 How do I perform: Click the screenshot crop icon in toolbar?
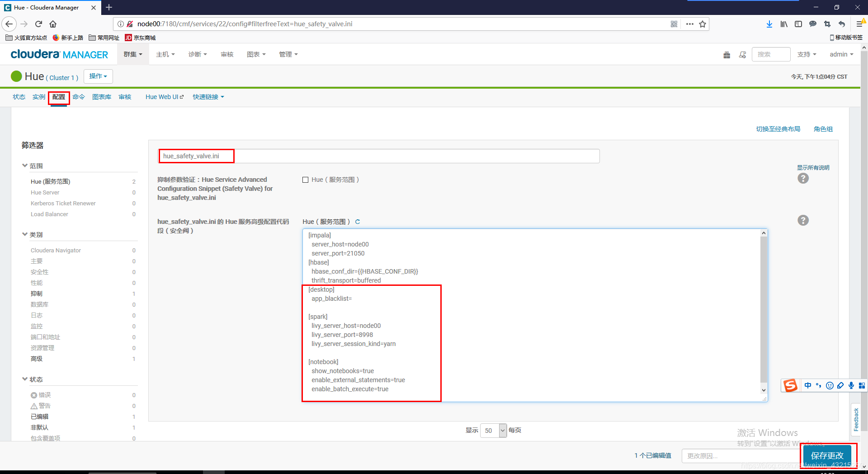827,24
